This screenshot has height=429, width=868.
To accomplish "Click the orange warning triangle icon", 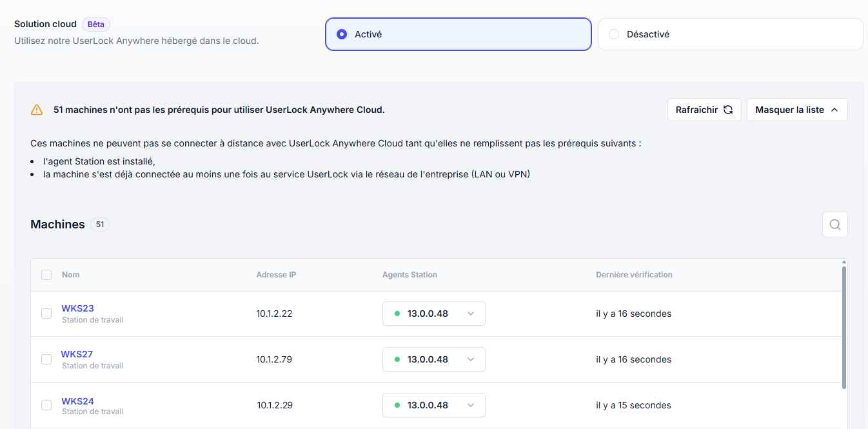I will tap(37, 110).
